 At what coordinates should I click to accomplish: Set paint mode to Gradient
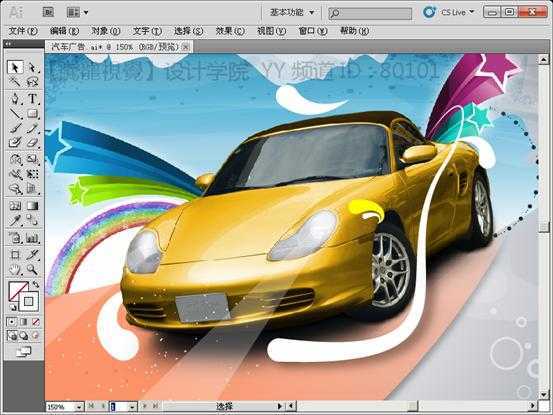tap(24, 322)
